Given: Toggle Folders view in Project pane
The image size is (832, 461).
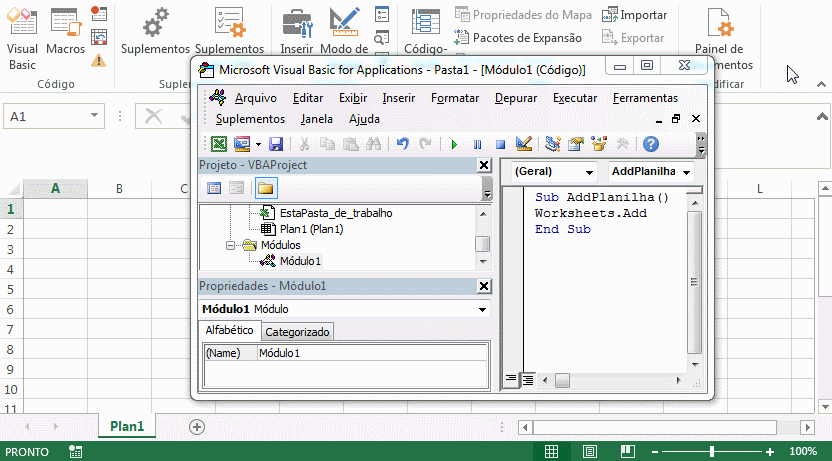Looking at the screenshot, I should (265, 187).
